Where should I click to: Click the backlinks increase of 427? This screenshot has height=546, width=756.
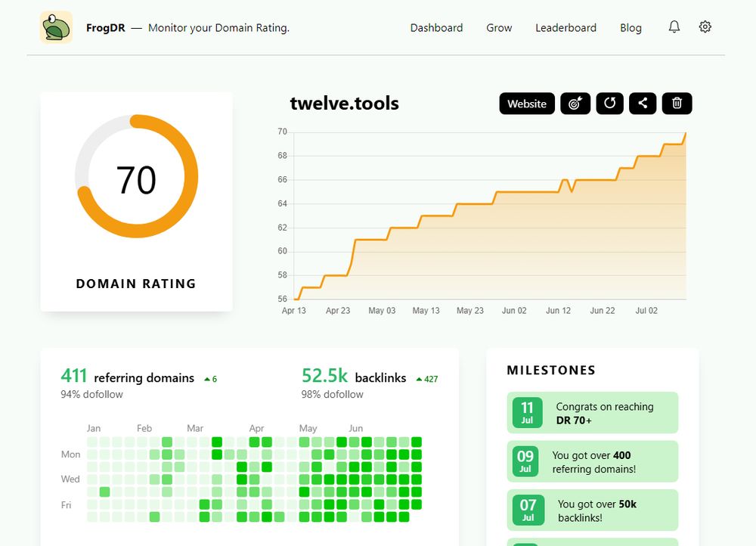click(427, 379)
